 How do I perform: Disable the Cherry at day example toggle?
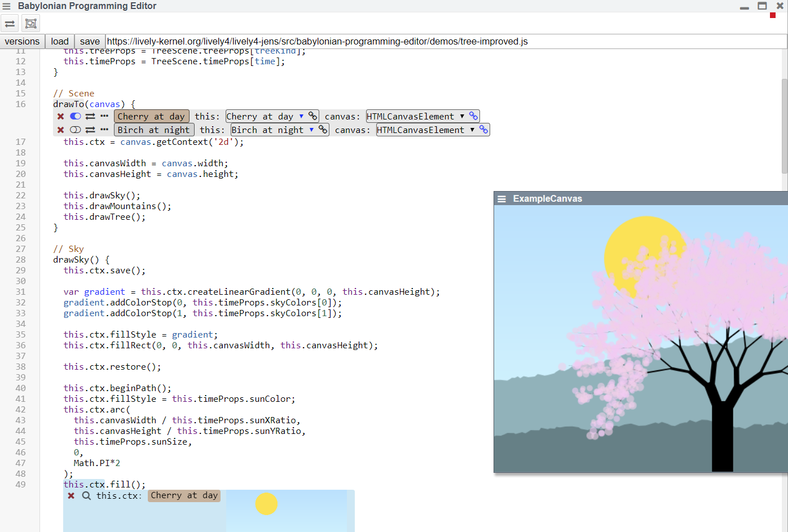76,116
